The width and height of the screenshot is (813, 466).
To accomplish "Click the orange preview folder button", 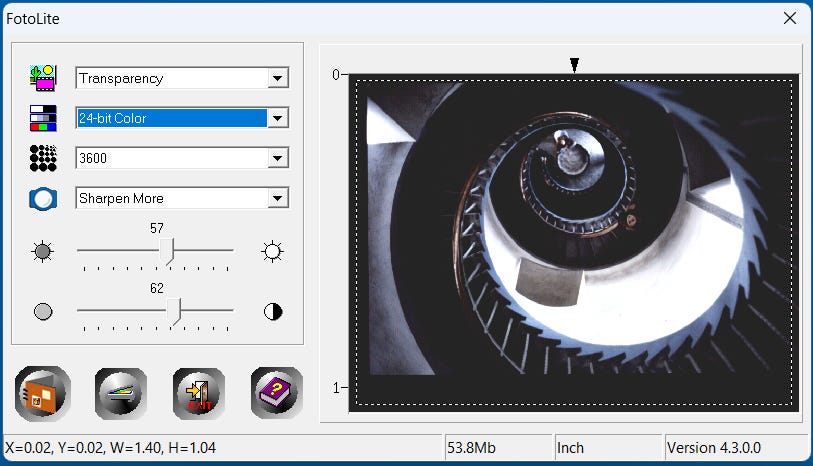I will point(43,392).
